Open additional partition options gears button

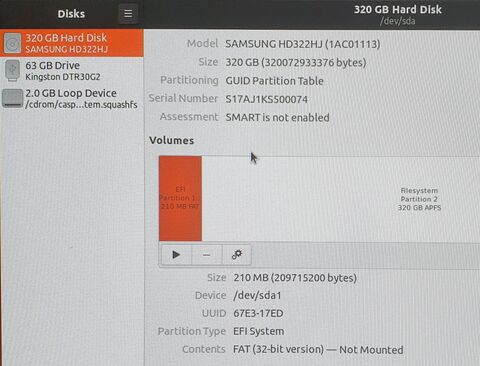tap(236, 255)
